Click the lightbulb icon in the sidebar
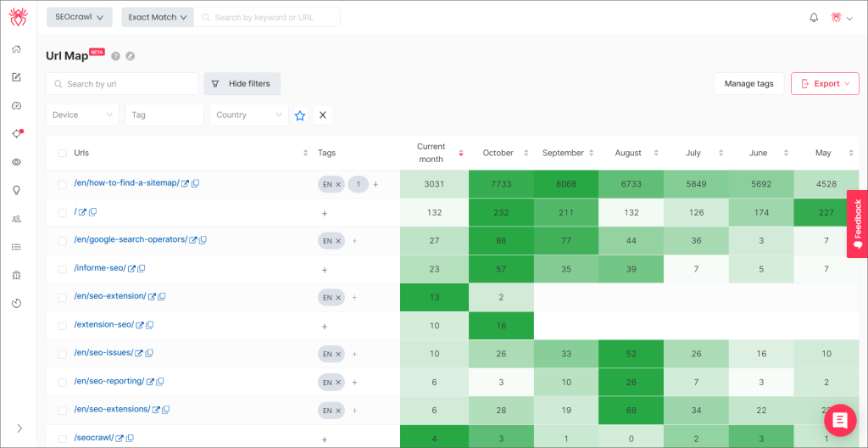Image resolution: width=868 pixels, height=448 pixels. coord(16,190)
